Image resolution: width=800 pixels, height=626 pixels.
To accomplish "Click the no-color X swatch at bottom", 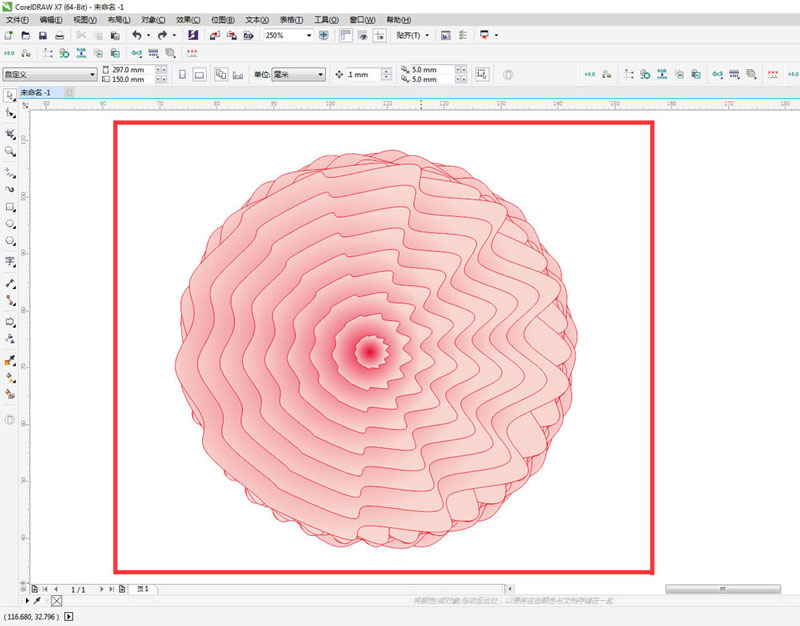I will [x=56, y=600].
